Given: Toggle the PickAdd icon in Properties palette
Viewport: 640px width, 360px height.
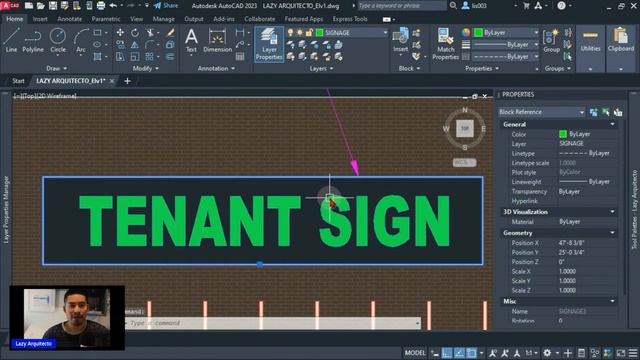Looking at the screenshot, I should coord(593,112).
